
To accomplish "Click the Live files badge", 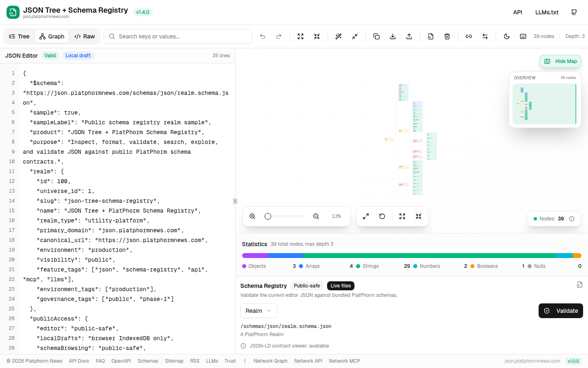I will pyautogui.click(x=341, y=286).
